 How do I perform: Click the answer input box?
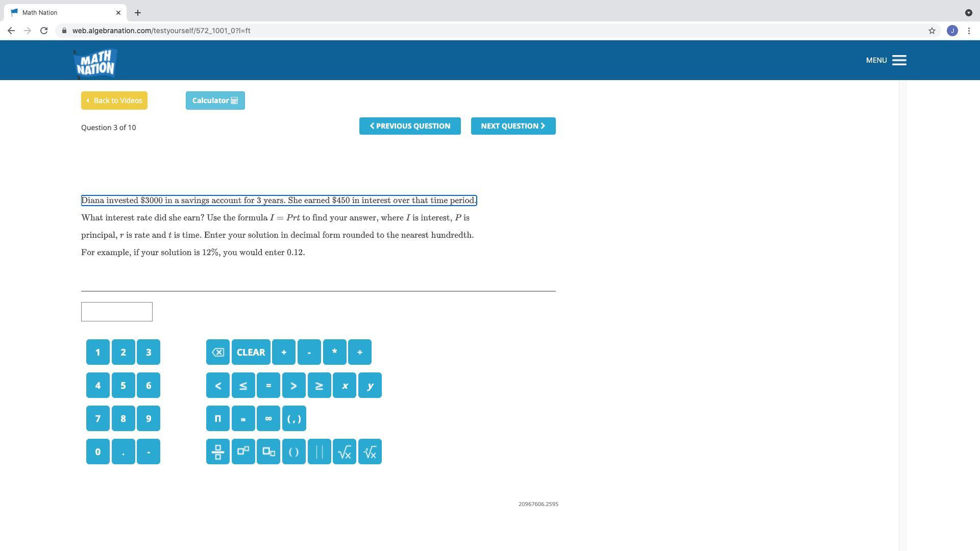coord(117,312)
